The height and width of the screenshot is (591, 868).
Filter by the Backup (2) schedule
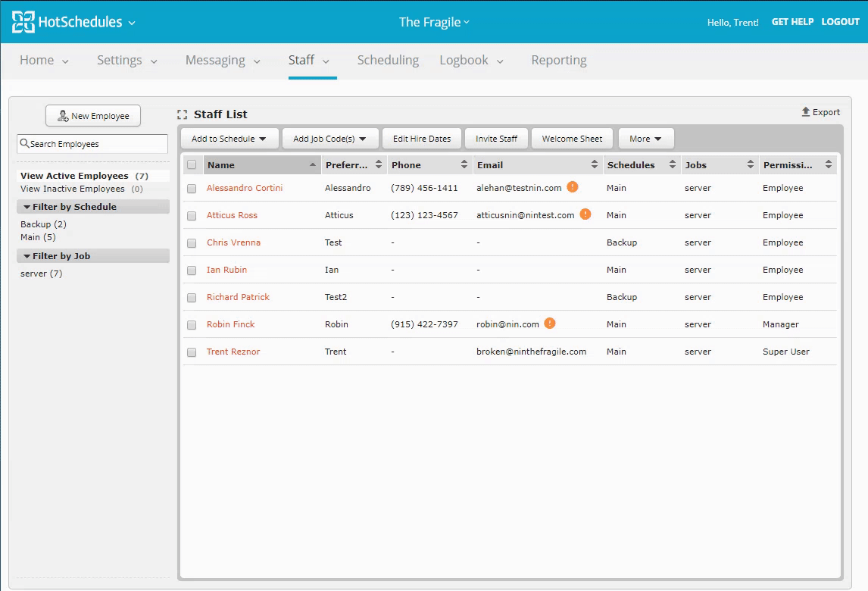click(43, 224)
